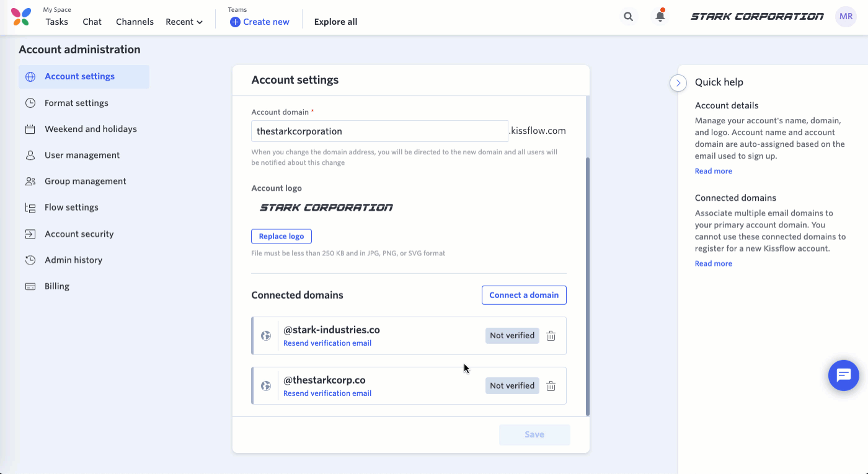868x474 pixels.
Task: Go to Tasks in My Space
Action: pyautogui.click(x=56, y=22)
